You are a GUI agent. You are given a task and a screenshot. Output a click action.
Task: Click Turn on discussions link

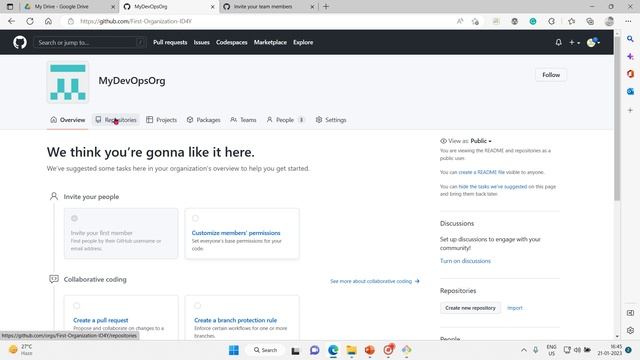pos(465,261)
